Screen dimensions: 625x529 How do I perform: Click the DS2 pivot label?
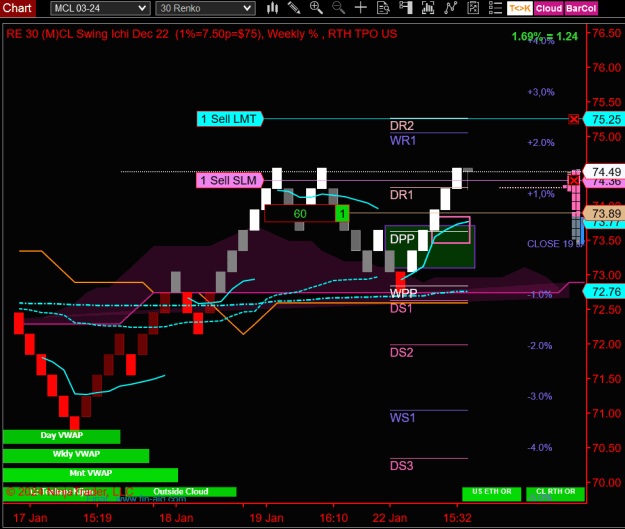click(x=401, y=352)
